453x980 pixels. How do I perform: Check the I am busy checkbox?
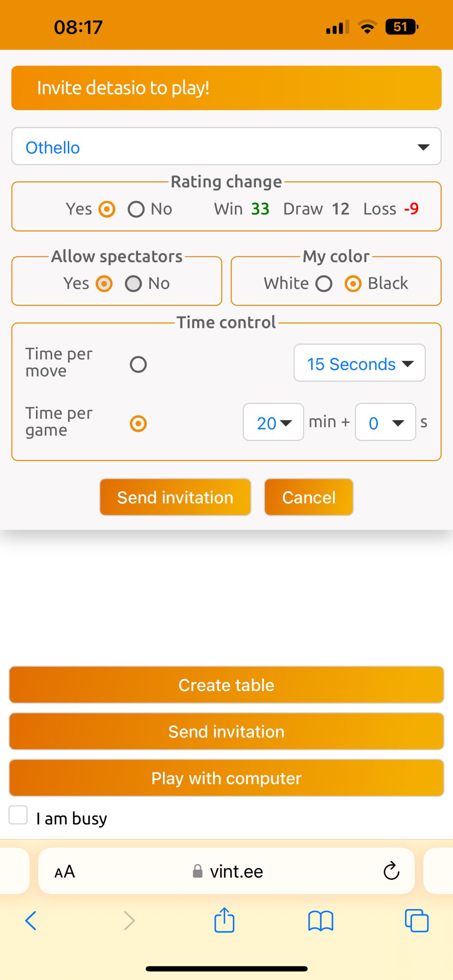pos(18,815)
